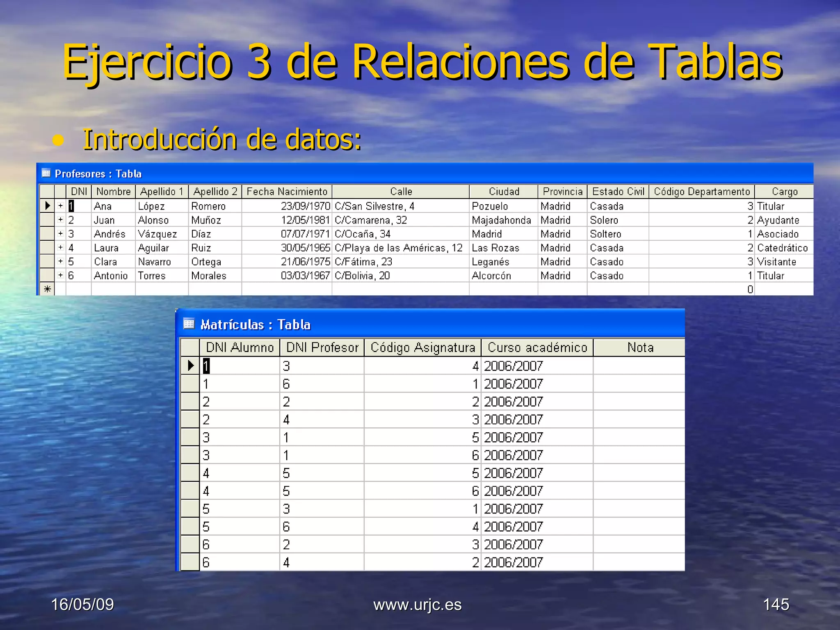Expand subdatasheet for professor Clara
The width and height of the screenshot is (840, 630).
(x=60, y=261)
